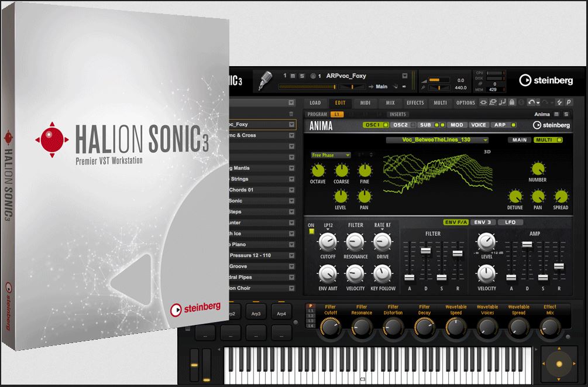Open the Free Phase dropdown
The image size is (588, 387).
(331, 155)
